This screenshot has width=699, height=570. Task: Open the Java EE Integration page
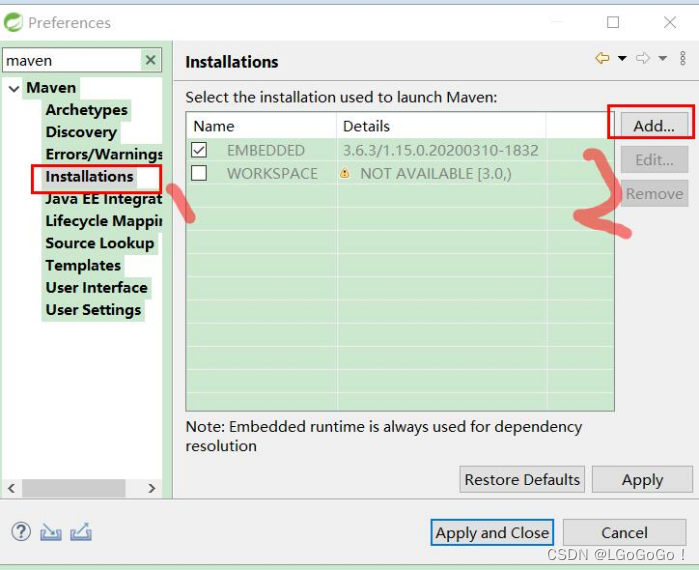click(104, 199)
